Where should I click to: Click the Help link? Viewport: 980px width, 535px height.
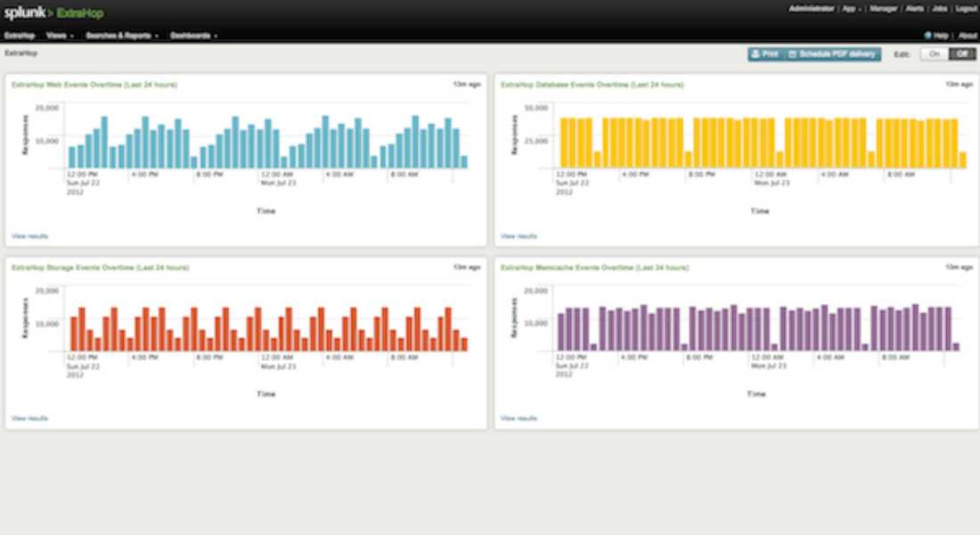click(x=941, y=36)
